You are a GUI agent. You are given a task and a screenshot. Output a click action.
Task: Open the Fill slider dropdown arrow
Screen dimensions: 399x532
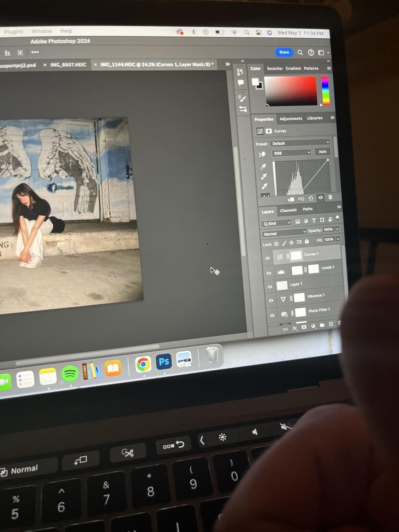(x=338, y=239)
